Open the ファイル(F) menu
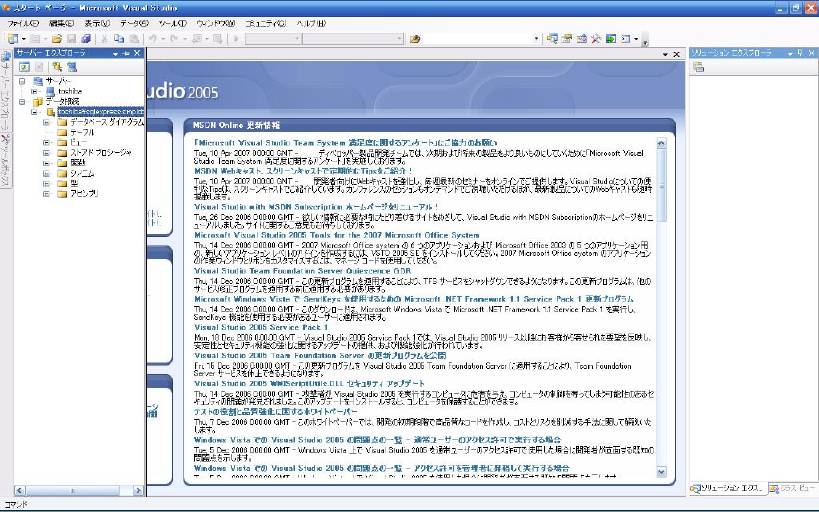The height and width of the screenshot is (512, 819). pyautogui.click(x=23, y=24)
